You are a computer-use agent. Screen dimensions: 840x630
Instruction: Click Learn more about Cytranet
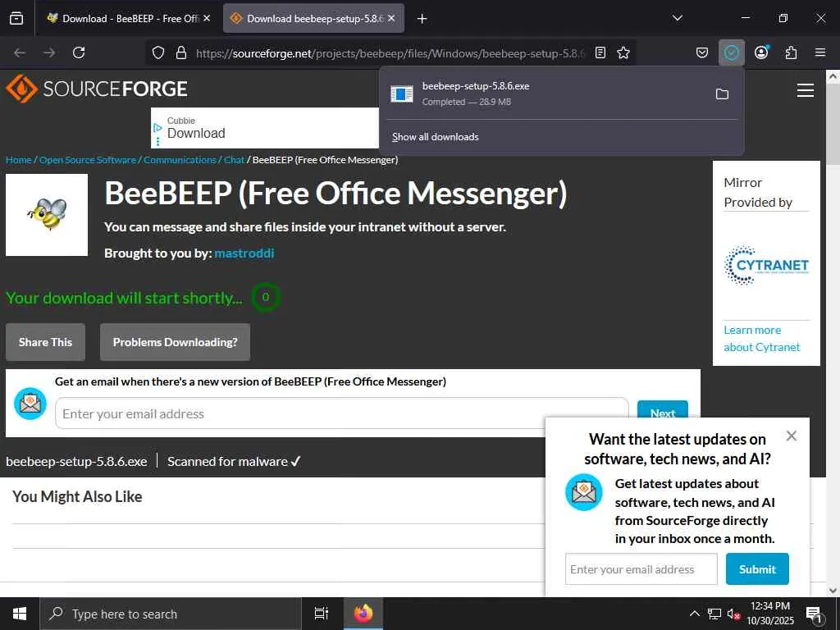pyautogui.click(x=761, y=339)
